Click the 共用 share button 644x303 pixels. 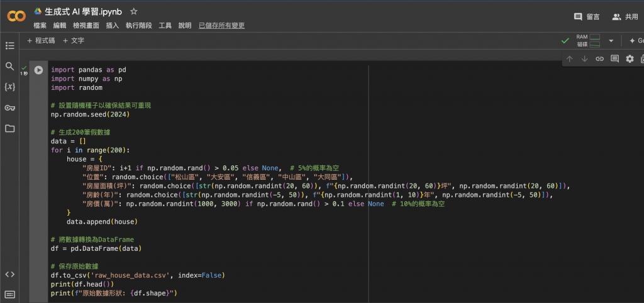pyautogui.click(x=625, y=17)
